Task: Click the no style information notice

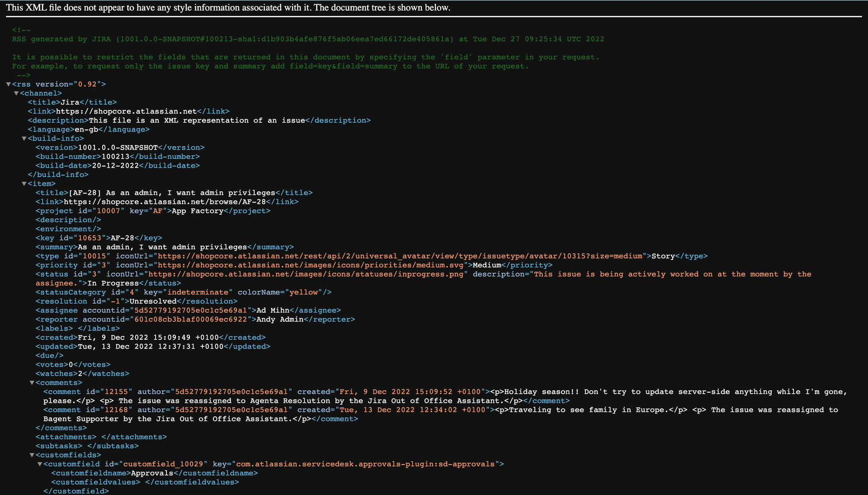Action: (228, 8)
